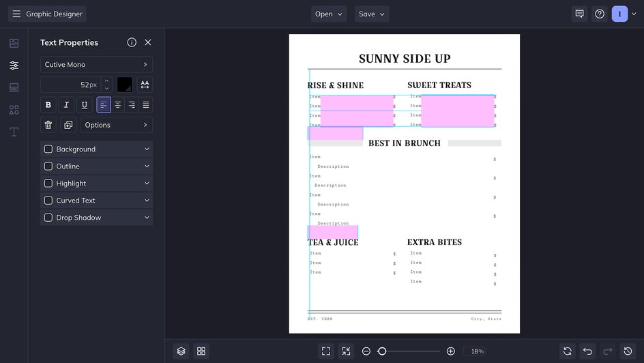The image size is (644, 363).
Task: Increase font size with up arrow
Action: pos(107,81)
